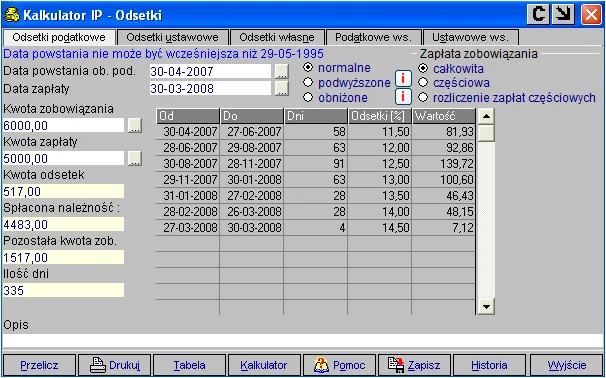Viewport: 606px width, 378px height.
Task: Click the red info icon beside obniżone
Action: point(403,96)
